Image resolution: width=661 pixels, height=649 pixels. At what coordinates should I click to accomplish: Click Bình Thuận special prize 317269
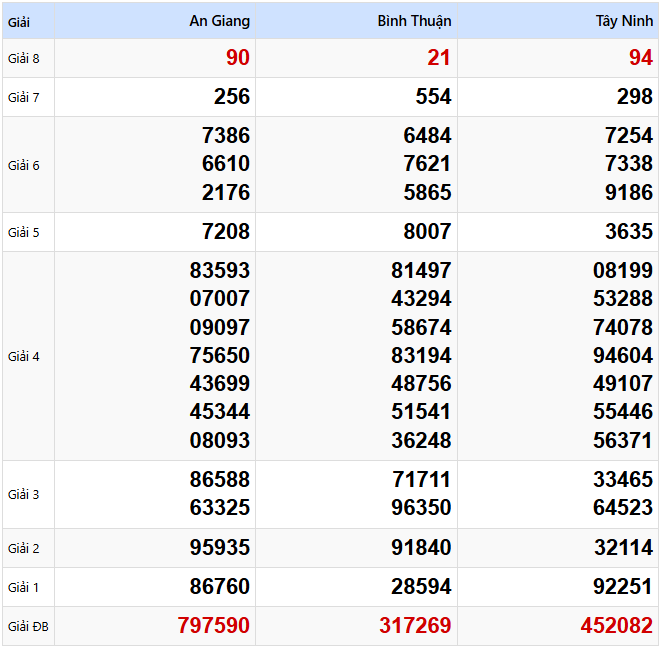pos(415,626)
